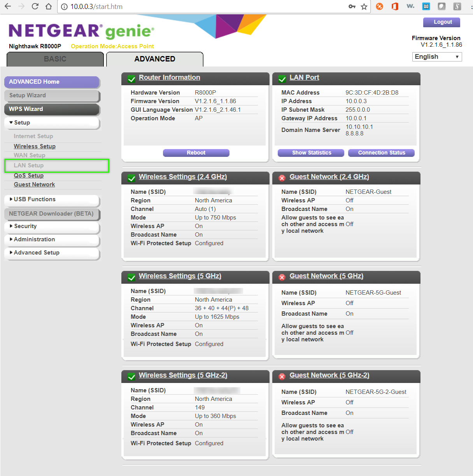Click the green checkmark beside Wireless Settings (2.4 GHz)
This screenshot has width=473, height=476.
(x=131, y=178)
